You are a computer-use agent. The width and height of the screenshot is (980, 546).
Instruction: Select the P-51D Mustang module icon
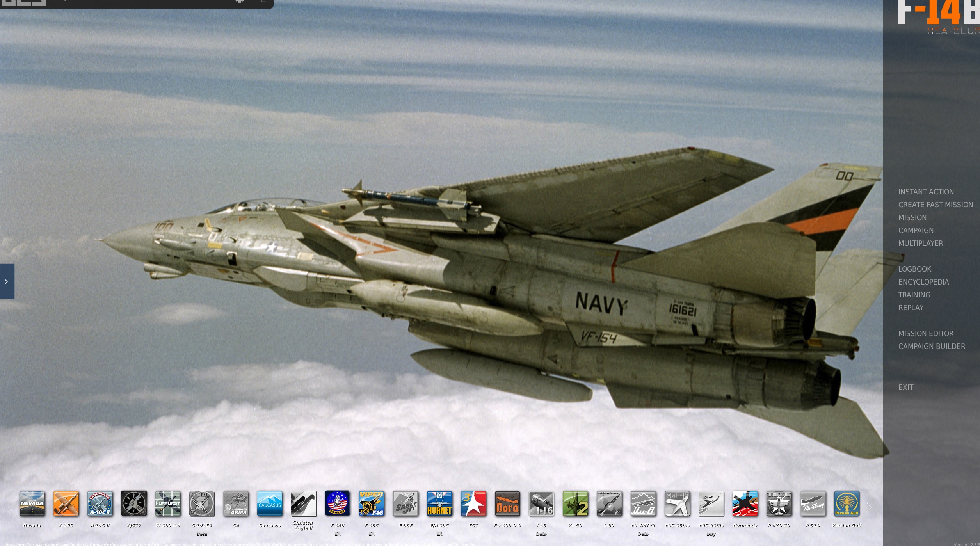coord(813,504)
